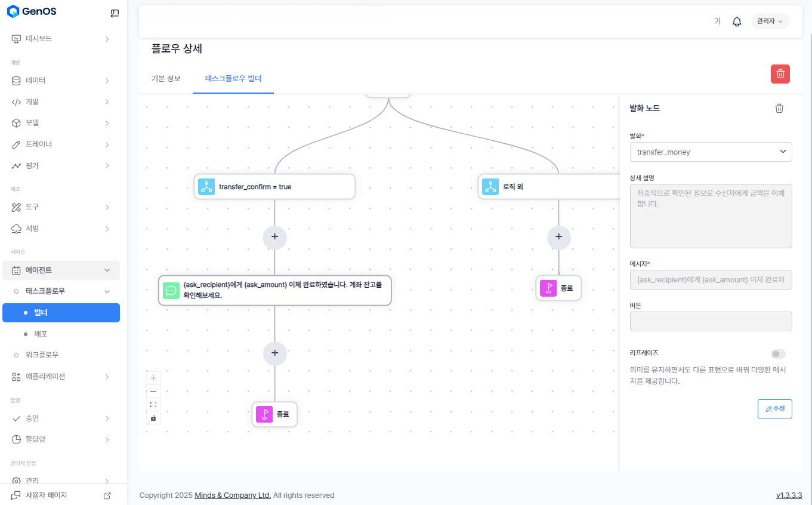Image resolution: width=812 pixels, height=505 pixels.
Task: Zoom out on the flow canvas
Action: point(153,391)
